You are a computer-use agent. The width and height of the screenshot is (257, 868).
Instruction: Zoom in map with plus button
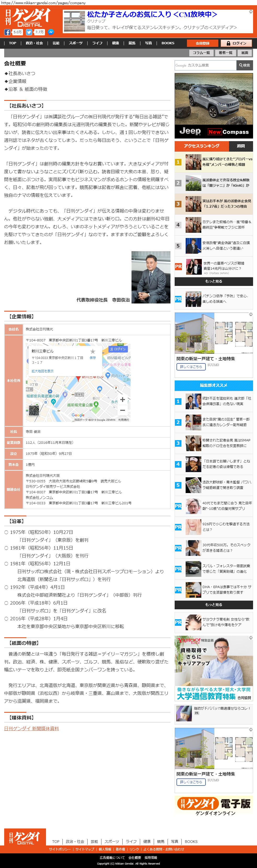tap(122, 400)
